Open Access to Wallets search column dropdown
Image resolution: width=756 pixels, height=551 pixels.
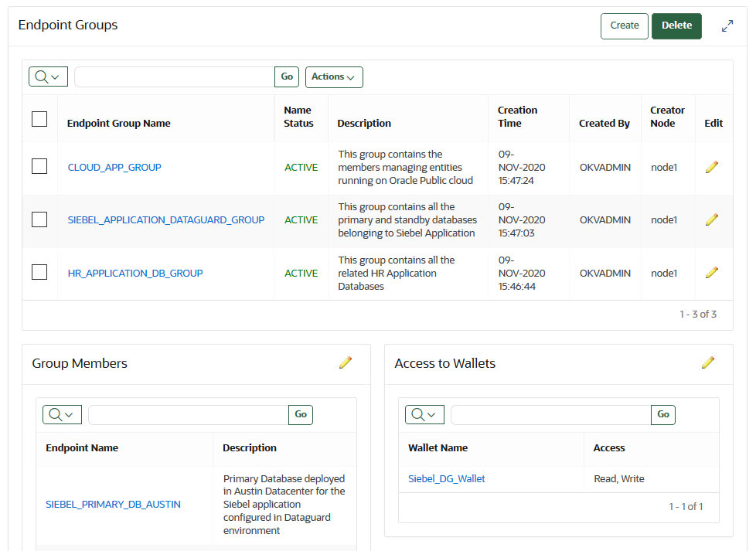point(425,415)
